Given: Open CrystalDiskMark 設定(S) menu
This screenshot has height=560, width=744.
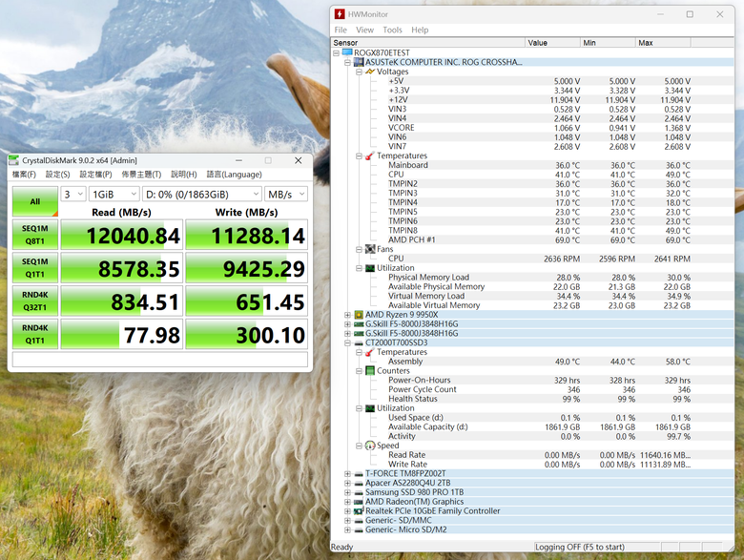Looking at the screenshot, I should pos(57,175).
